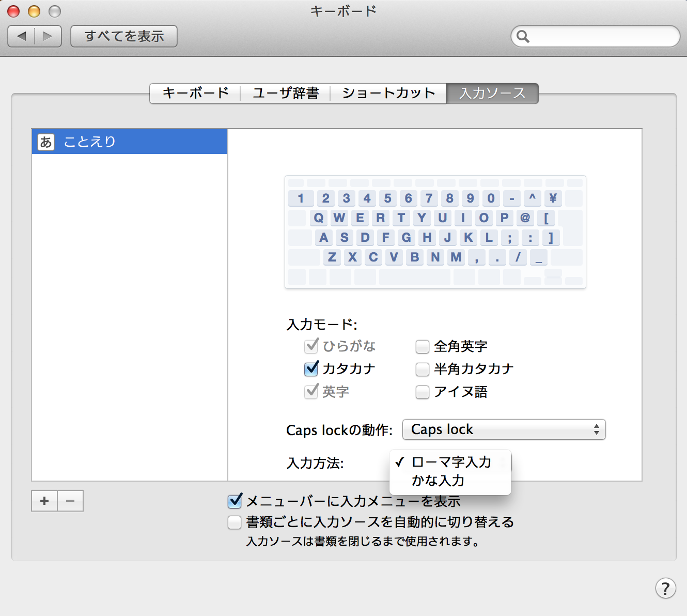Click the forward navigation arrow
Screen dimensions: 687x616
[48, 36]
